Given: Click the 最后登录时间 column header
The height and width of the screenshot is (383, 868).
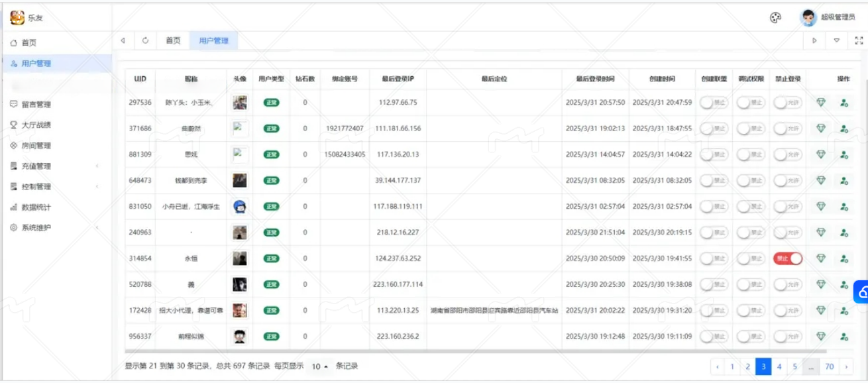Looking at the screenshot, I should 595,79.
